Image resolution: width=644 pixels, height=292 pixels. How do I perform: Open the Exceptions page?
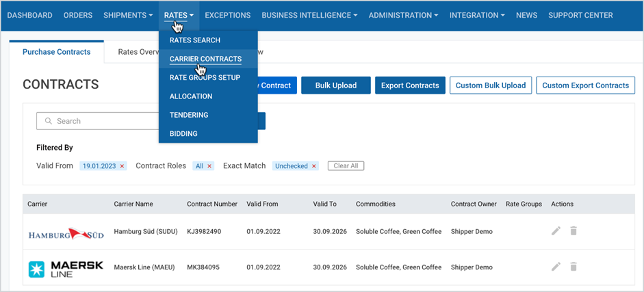[x=227, y=15]
